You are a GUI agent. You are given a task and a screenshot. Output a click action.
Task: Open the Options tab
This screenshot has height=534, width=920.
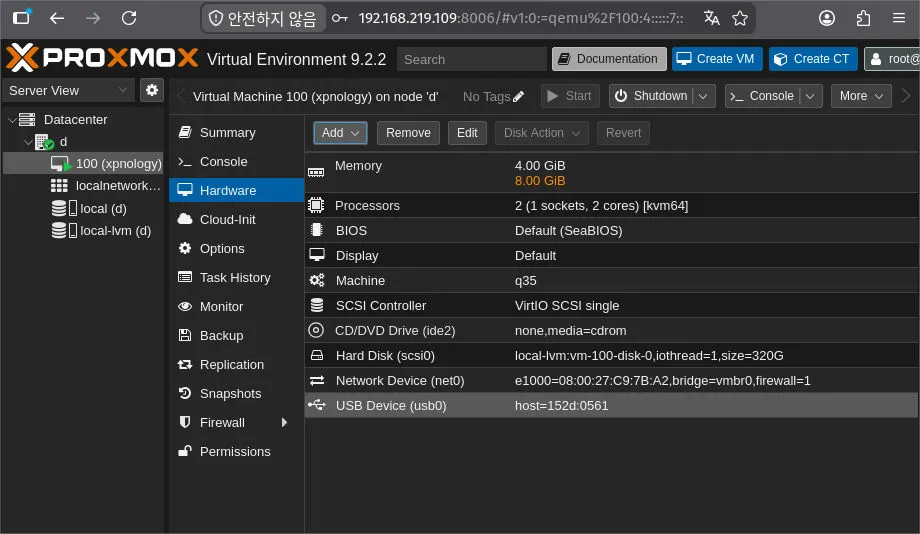[236, 248]
